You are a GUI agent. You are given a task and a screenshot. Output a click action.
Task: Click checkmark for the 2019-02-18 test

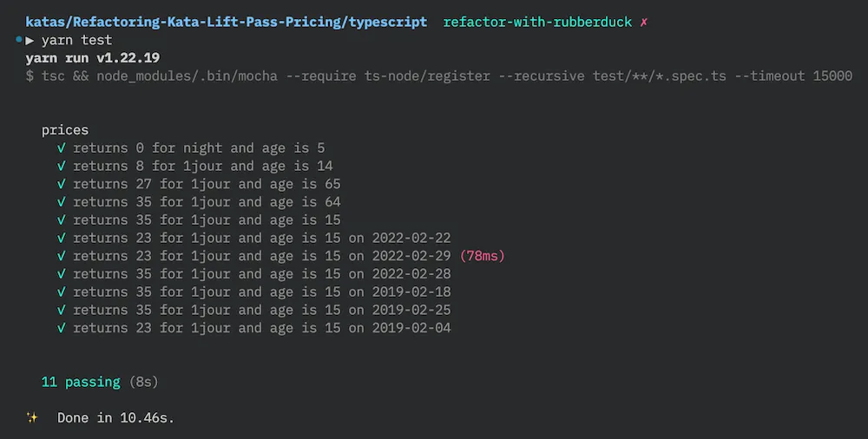(x=62, y=292)
